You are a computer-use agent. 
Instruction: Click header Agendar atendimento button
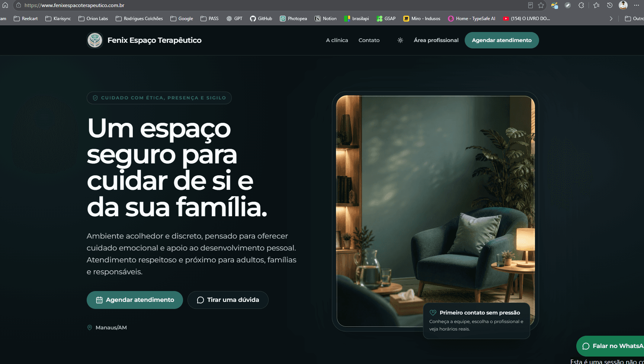pyautogui.click(x=502, y=40)
